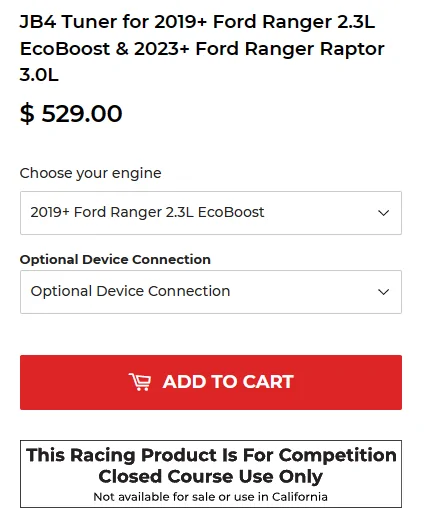This screenshot has height=511, width=428.
Task: Click the Closed Course Use Only text
Action: pos(211,476)
